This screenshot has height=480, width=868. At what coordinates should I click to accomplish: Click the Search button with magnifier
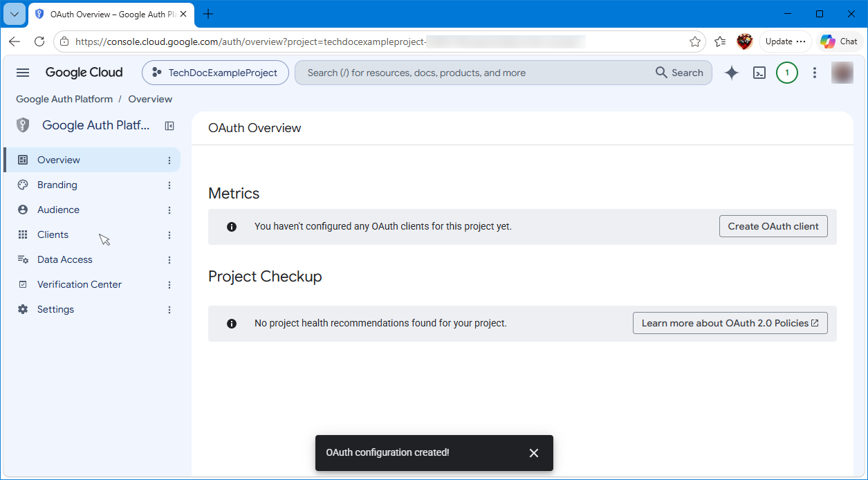679,73
